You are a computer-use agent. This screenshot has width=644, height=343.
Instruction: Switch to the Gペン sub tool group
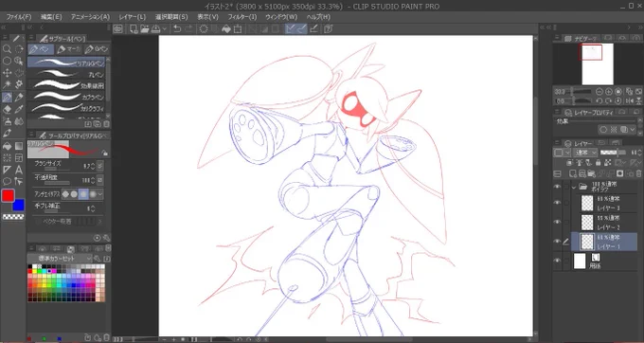97,49
